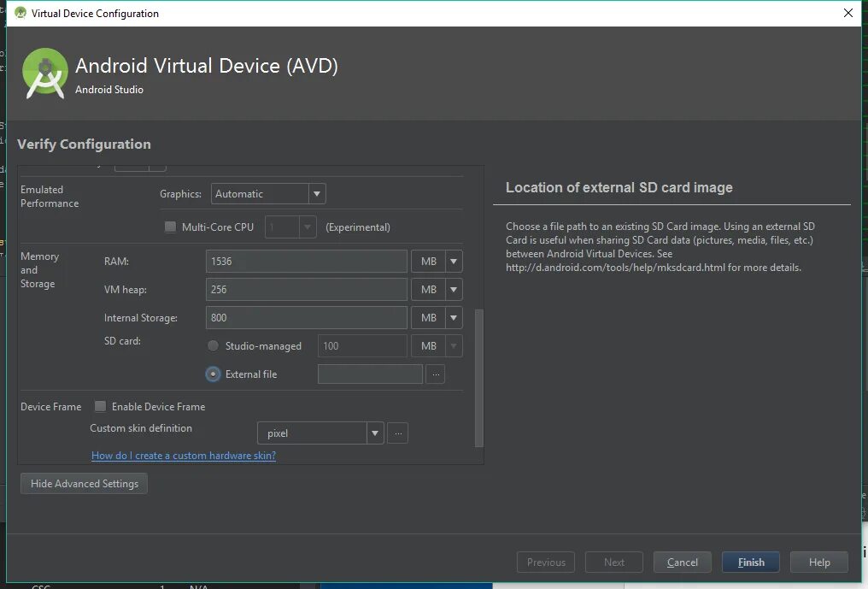The image size is (868, 589).
Task: Open the Custom skin definition pixel dropdown
Action: (x=320, y=433)
